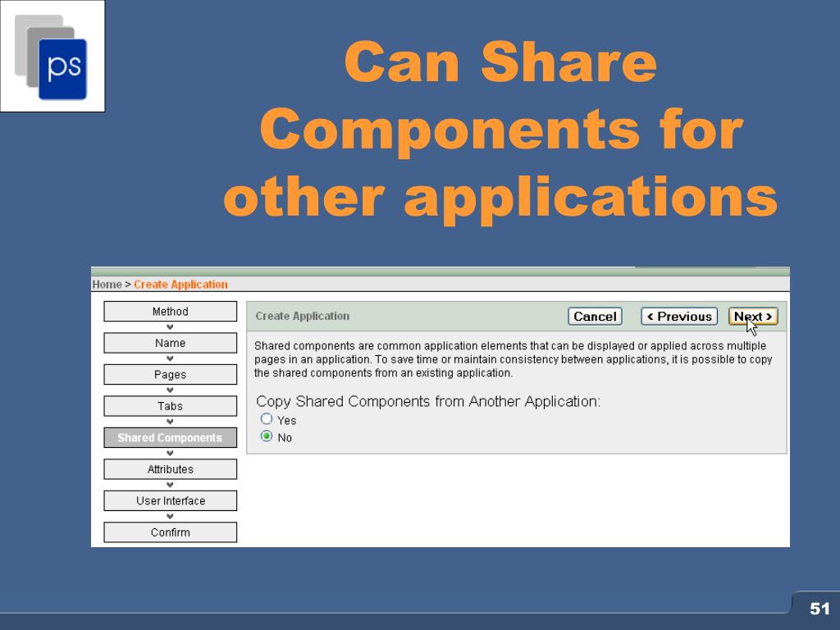Click the Create Application breadcrumb

point(180,285)
